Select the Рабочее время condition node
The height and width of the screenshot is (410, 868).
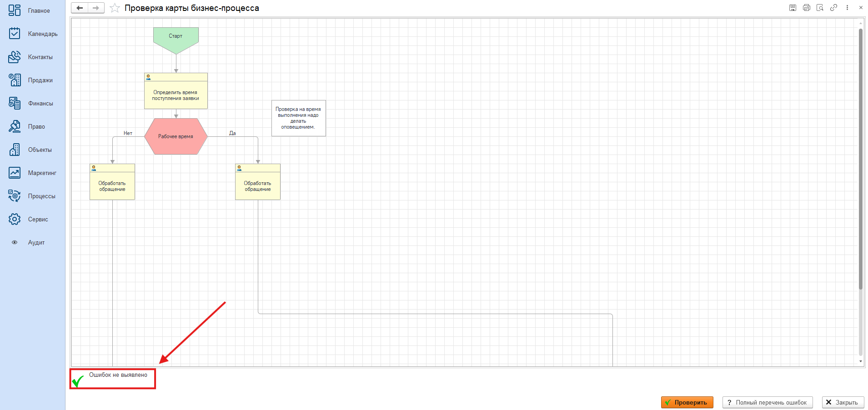click(x=176, y=136)
